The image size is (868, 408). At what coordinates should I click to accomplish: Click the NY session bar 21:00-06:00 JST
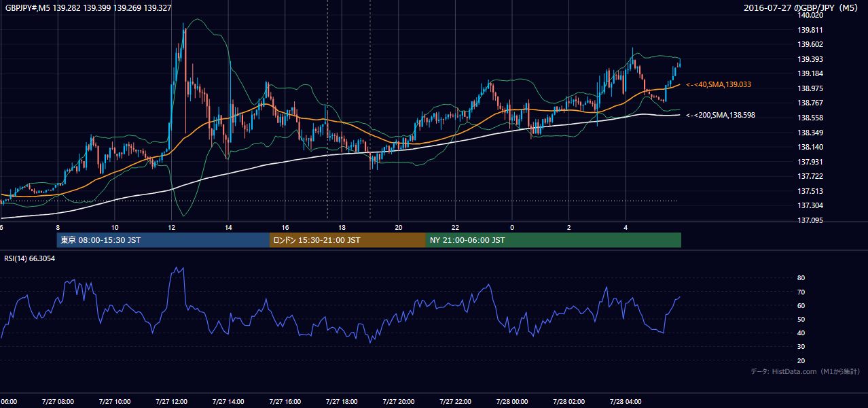554,240
